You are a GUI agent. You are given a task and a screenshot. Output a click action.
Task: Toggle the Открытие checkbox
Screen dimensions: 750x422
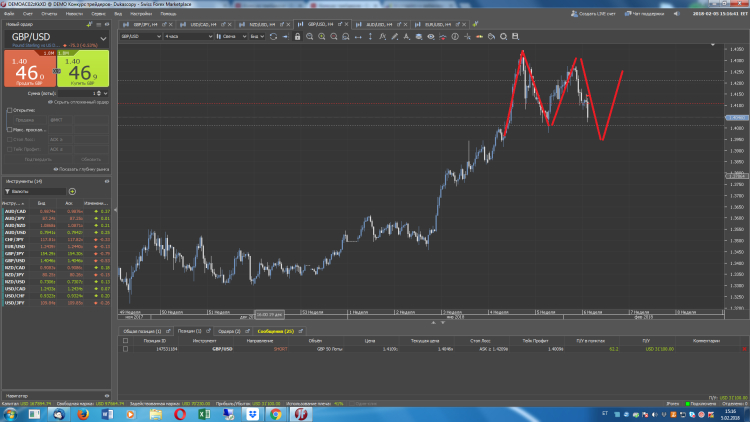point(10,110)
